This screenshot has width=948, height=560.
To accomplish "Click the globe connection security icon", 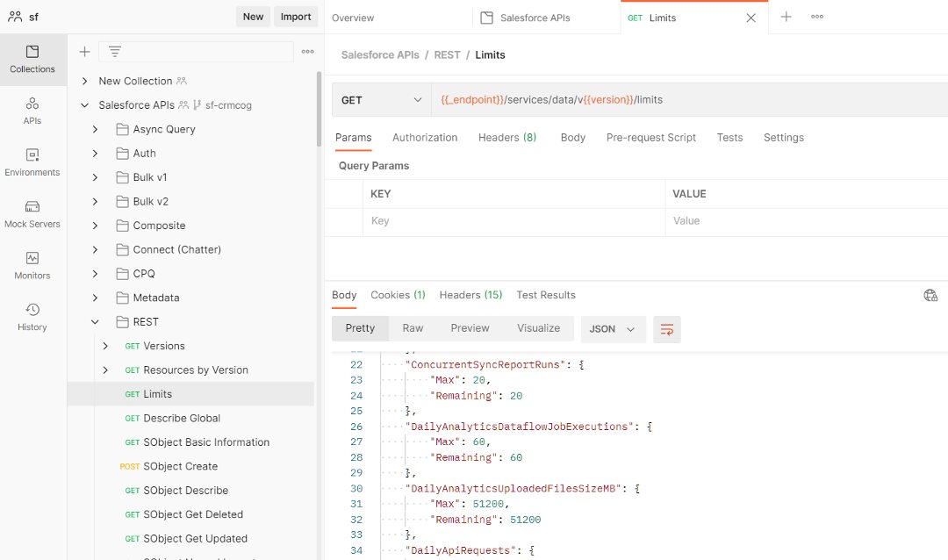I will pyautogui.click(x=930, y=295).
